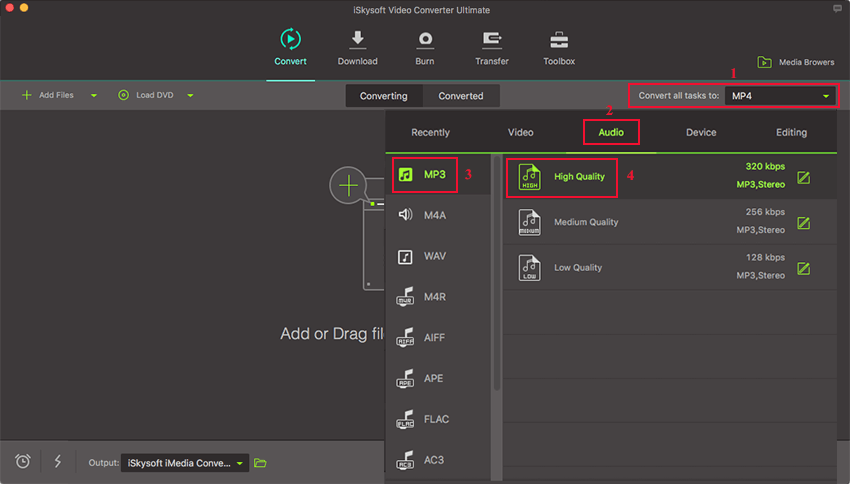
Task: Toggle high speed conversion lightning icon
Action: click(x=57, y=461)
